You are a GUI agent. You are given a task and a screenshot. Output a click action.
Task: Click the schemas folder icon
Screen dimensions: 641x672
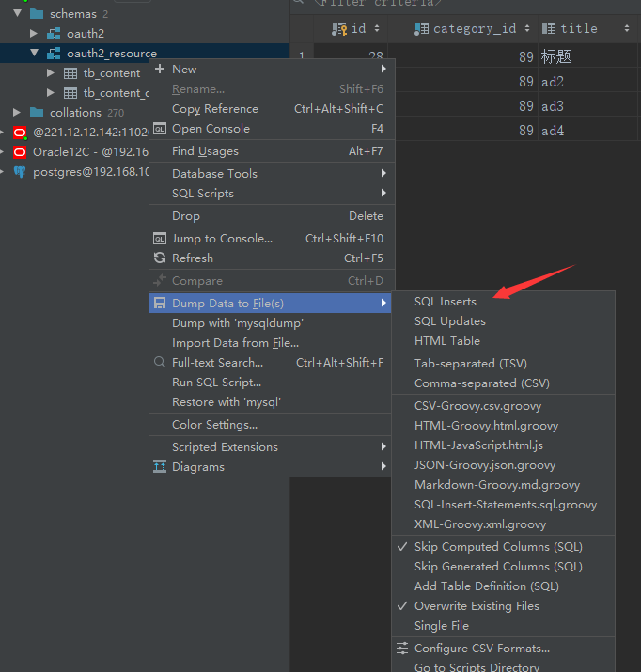tap(37, 14)
